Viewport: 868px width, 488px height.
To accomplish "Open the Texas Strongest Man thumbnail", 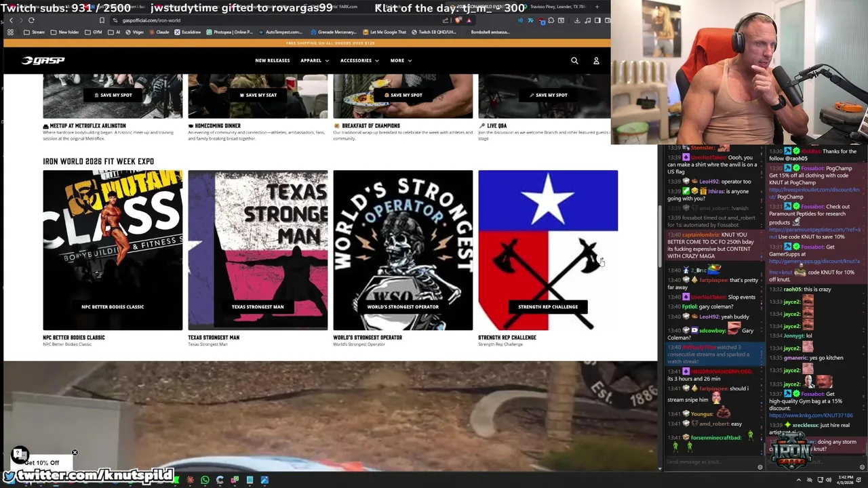I will click(258, 250).
